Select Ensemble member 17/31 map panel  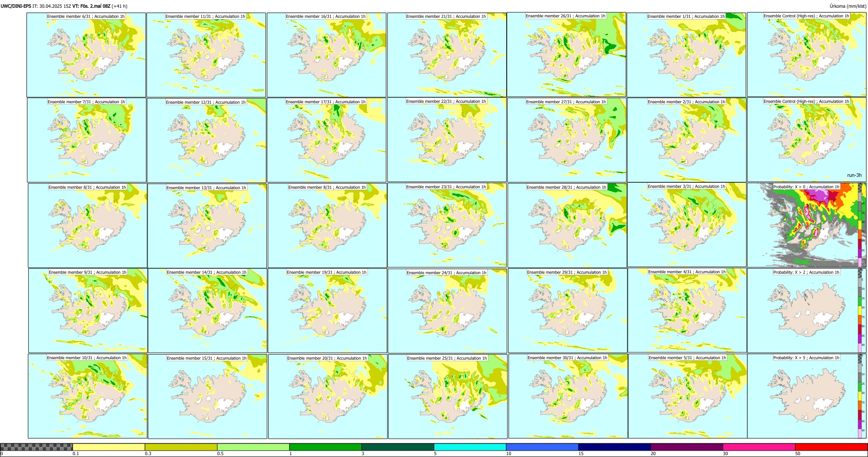(x=327, y=140)
